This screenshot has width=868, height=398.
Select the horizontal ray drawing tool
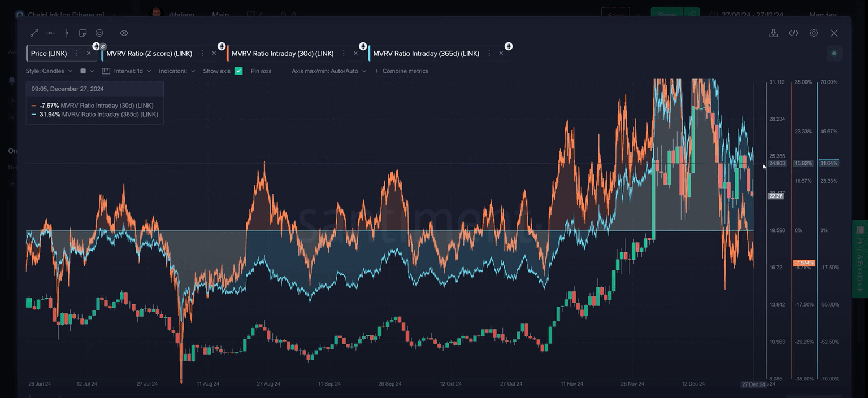coord(50,33)
